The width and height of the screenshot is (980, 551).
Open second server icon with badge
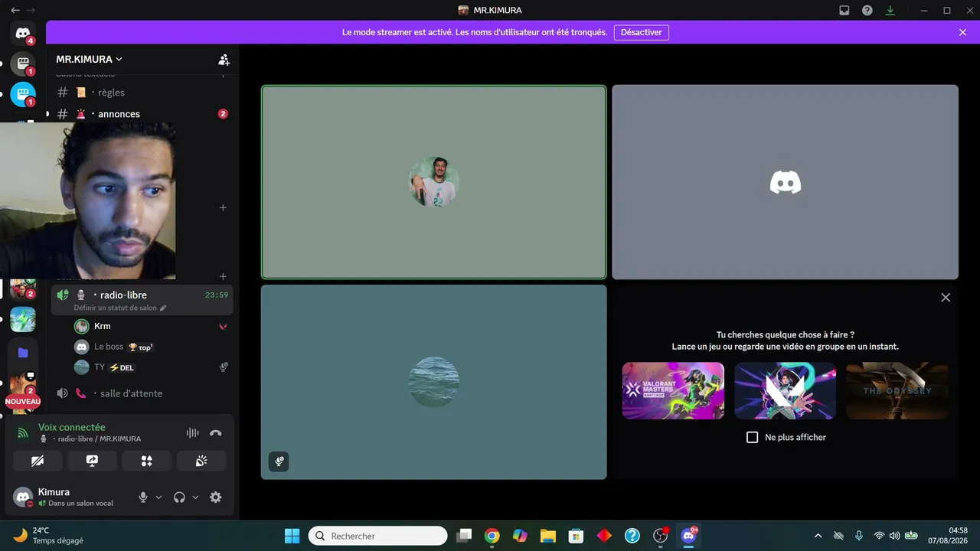[23, 64]
